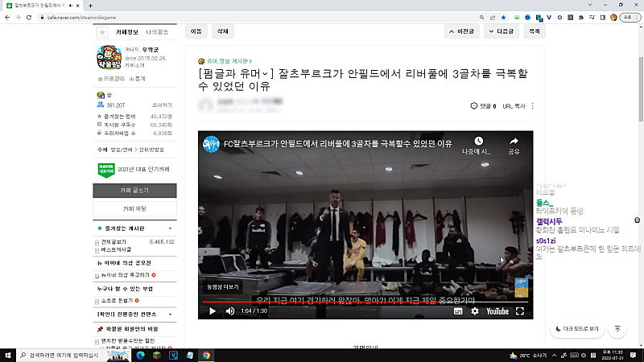The width and height of the screenshot is (644, 362).
Task: Mute the tab via its speaker icon
Action: coord(71,6)
